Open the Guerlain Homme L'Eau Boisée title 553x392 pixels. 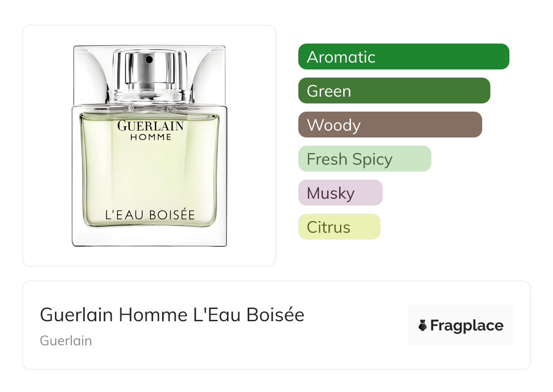pos(172,315)
